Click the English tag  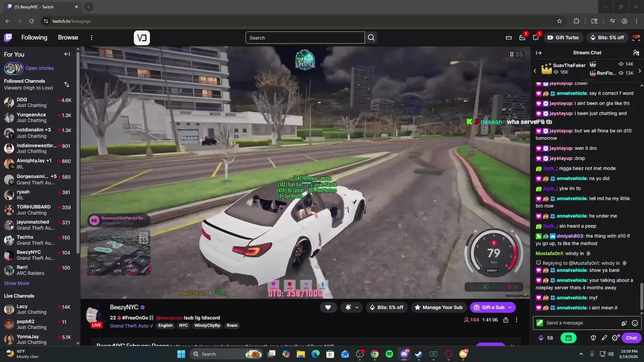click(x=165, y=326)
